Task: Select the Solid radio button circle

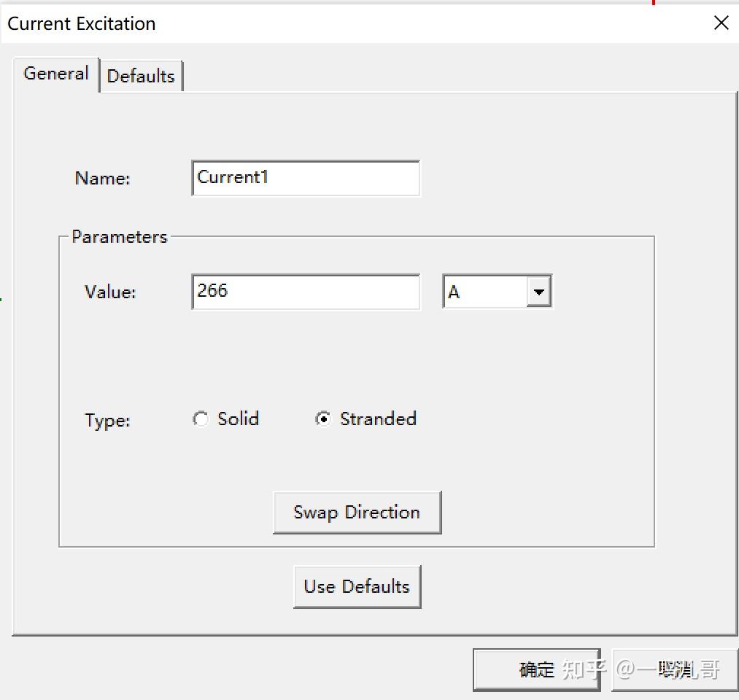Action: point(201,419)
